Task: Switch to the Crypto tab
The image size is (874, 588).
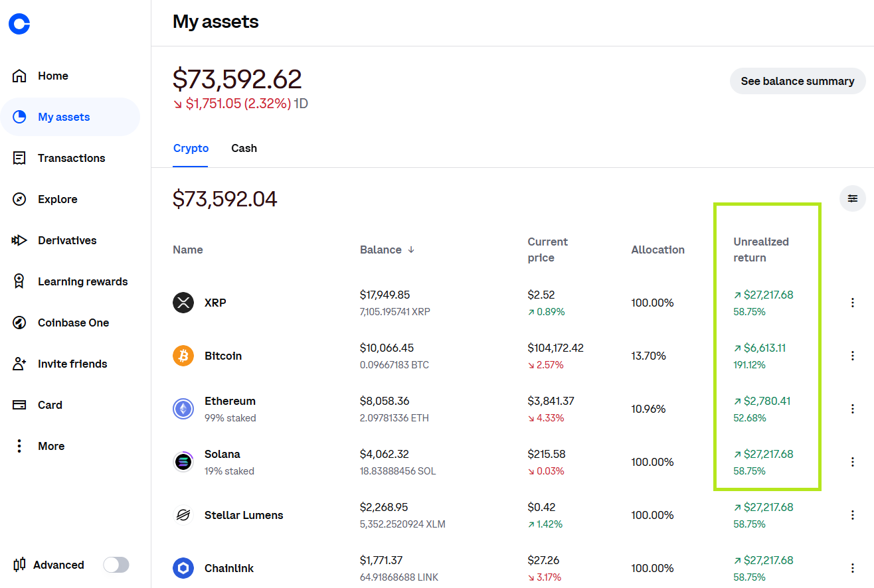Action: coord(191,148)
